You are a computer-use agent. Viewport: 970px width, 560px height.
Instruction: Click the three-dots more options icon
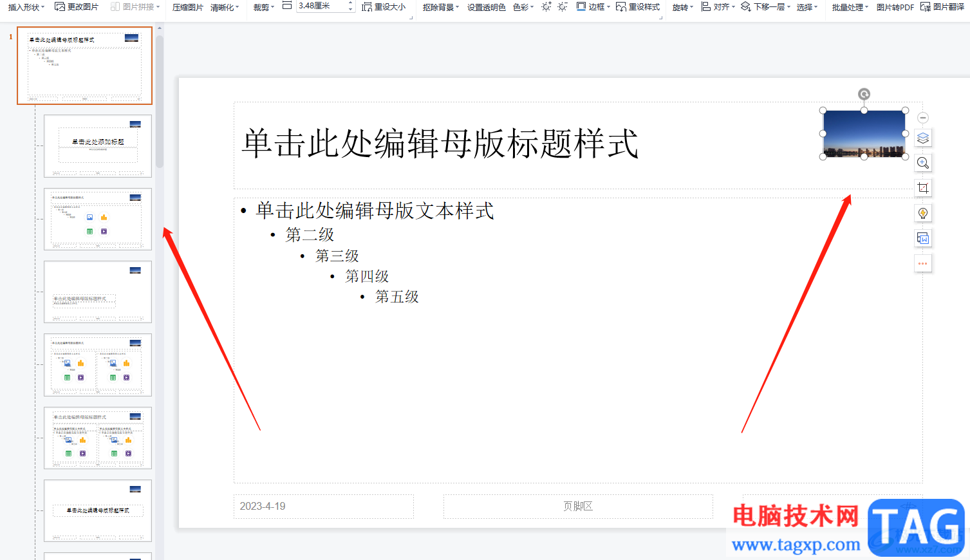923,263
